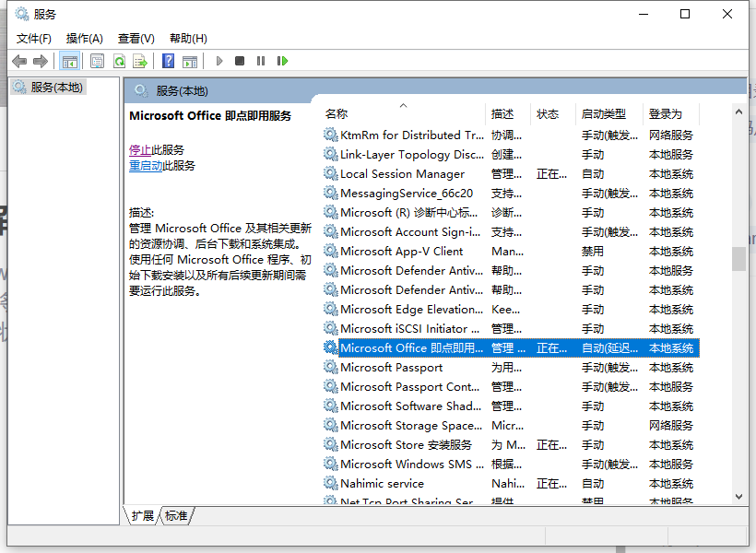Select Microsoft Windows SMS row
Screen dimensions: 756x553
[x=511, y=464]
